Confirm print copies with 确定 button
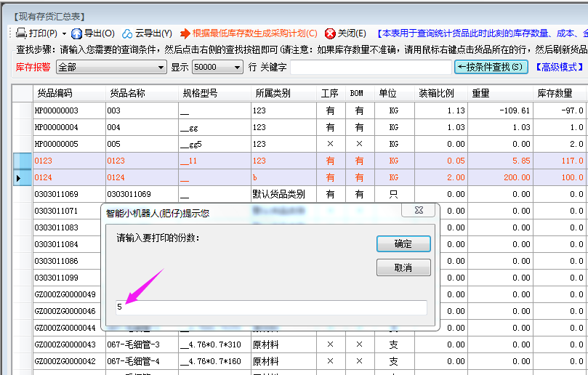Image resolution: width=588 pixels, height=375 pixels. click(403, 244)
